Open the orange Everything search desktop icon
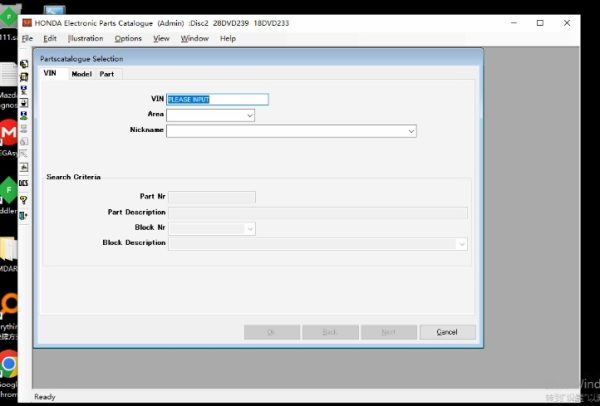600x406 pixels. [9, 305]
